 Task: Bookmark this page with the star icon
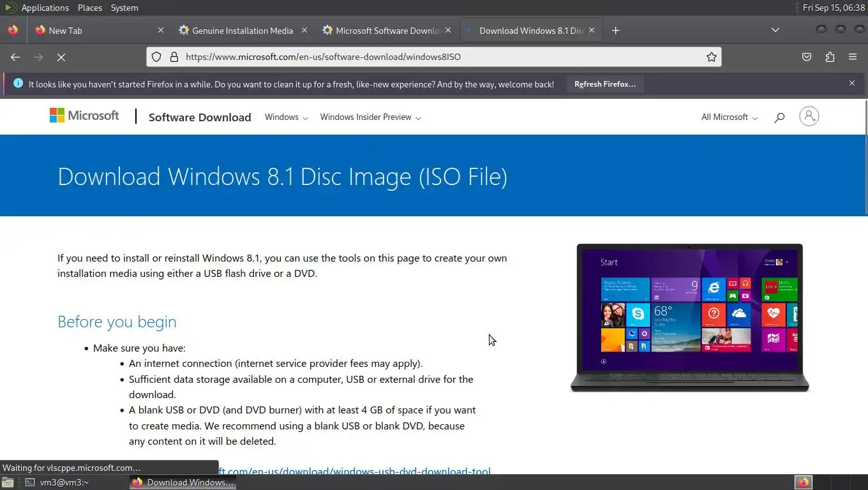coord(712,57)
